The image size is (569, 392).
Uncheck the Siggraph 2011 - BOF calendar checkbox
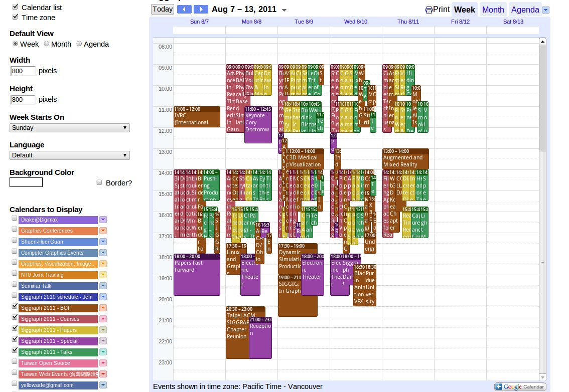(x=14, y=306)
